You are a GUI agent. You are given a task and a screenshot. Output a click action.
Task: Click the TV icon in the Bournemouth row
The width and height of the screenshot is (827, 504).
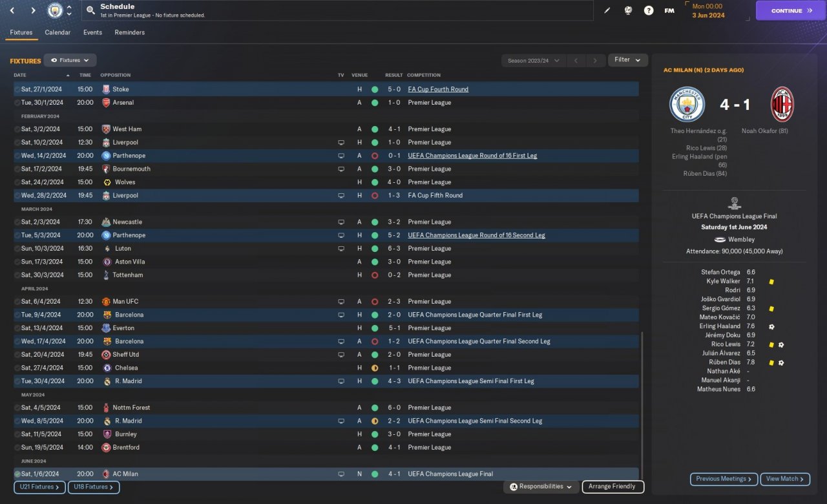(341, 169)
